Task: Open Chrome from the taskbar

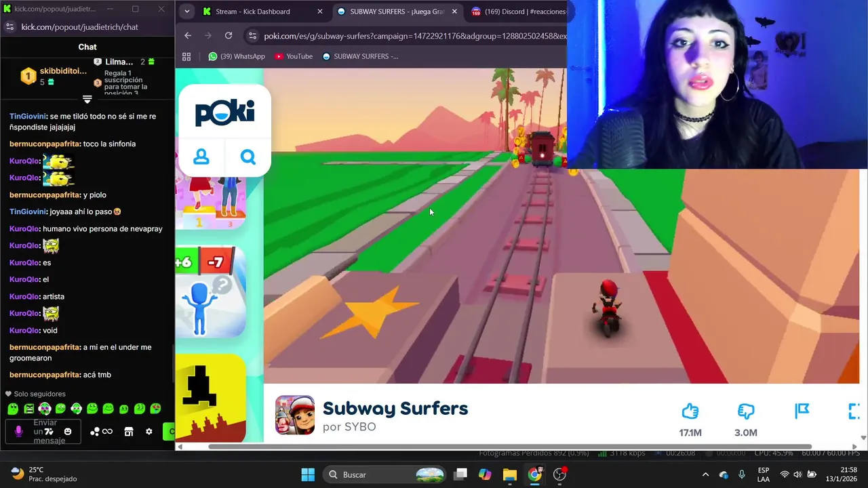Action: coord(535,474)
